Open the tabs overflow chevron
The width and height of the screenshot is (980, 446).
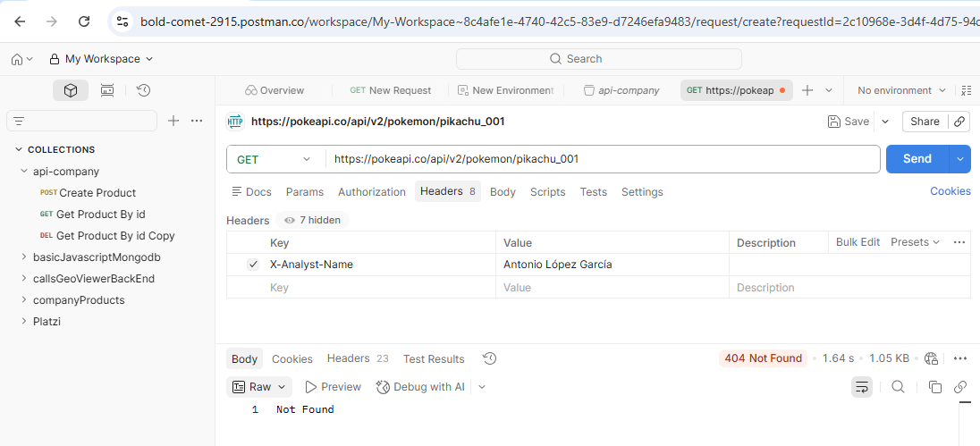829,90
